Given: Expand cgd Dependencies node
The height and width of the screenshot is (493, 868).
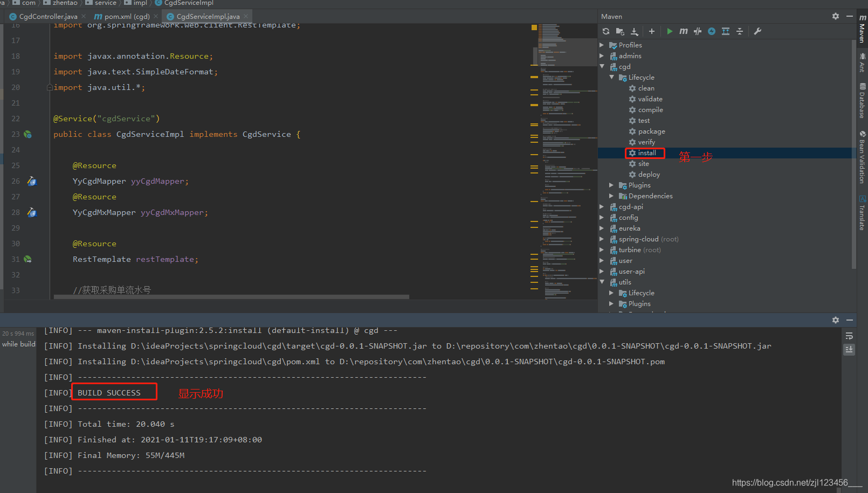Looking at the screenshot, I should coord(611,196).
